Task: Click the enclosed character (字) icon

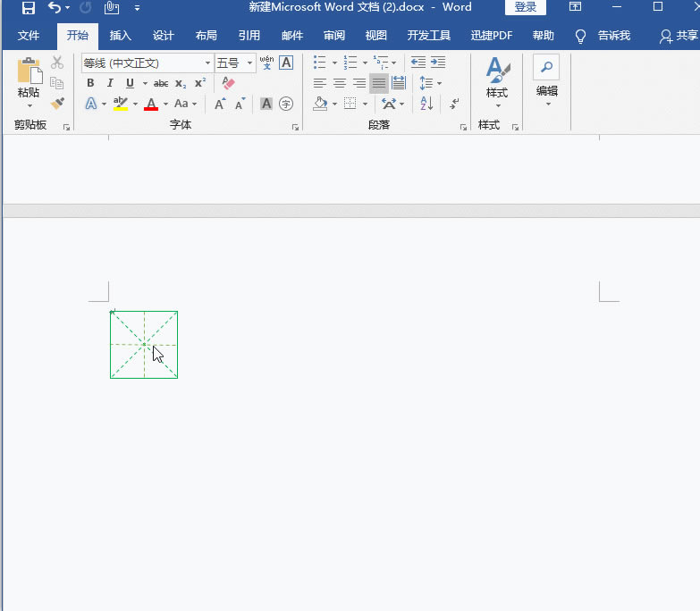Action: (286, 104)
